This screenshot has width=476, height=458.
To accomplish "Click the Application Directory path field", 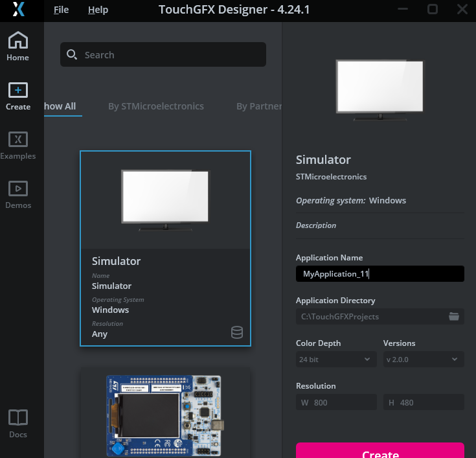I will click(380, 317).
